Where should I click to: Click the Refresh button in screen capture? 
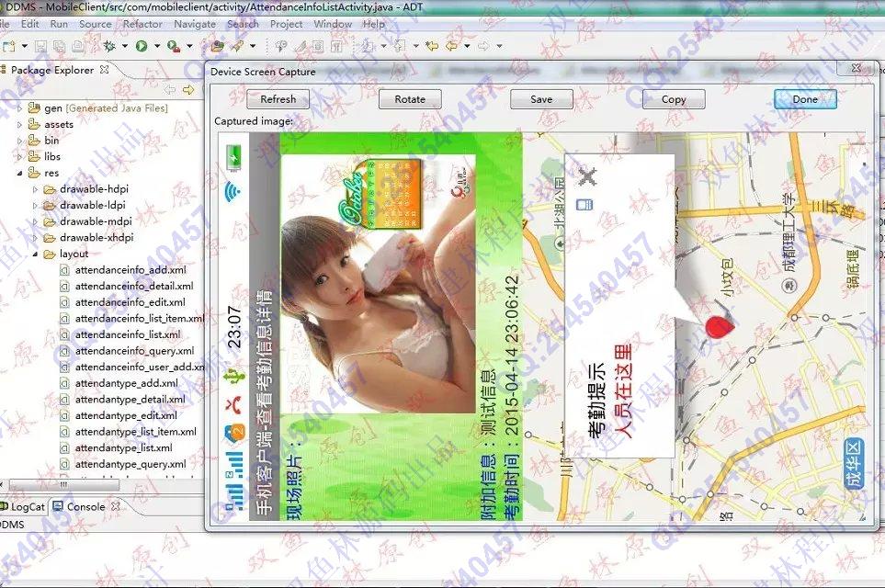pyautogui.click(x=278, y=99)
